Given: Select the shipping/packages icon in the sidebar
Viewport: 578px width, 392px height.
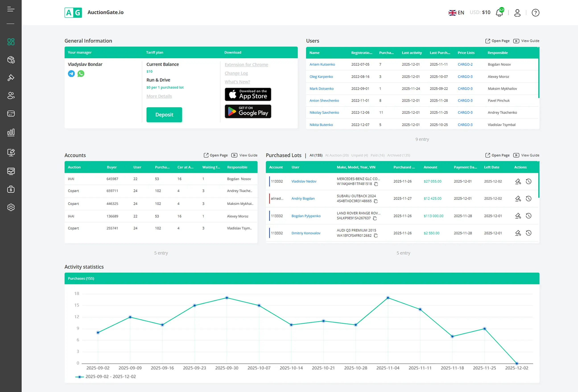Looking at the screenshot, I should pyautogui.click(x=11, y=60).
